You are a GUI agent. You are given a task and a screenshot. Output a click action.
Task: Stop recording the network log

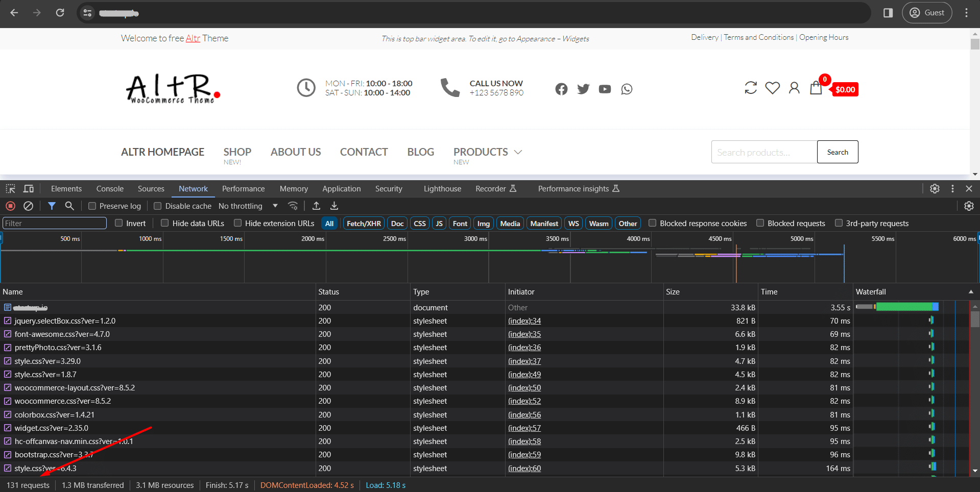(10, 206)
